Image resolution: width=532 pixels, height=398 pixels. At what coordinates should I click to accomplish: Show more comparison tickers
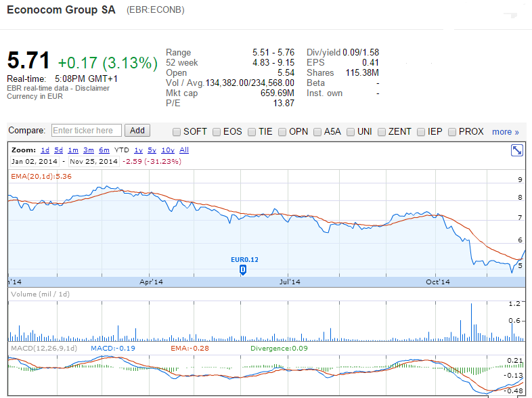[x=506, y=131]
